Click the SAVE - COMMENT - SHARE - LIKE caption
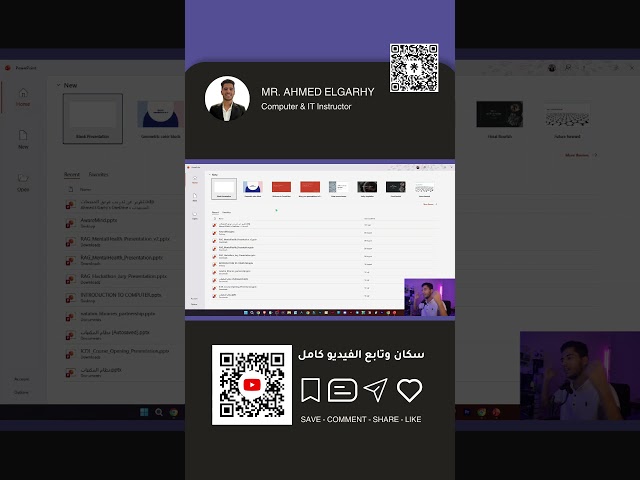The height and width of the screenshot is (480, 640). click(x=361, y=419)
